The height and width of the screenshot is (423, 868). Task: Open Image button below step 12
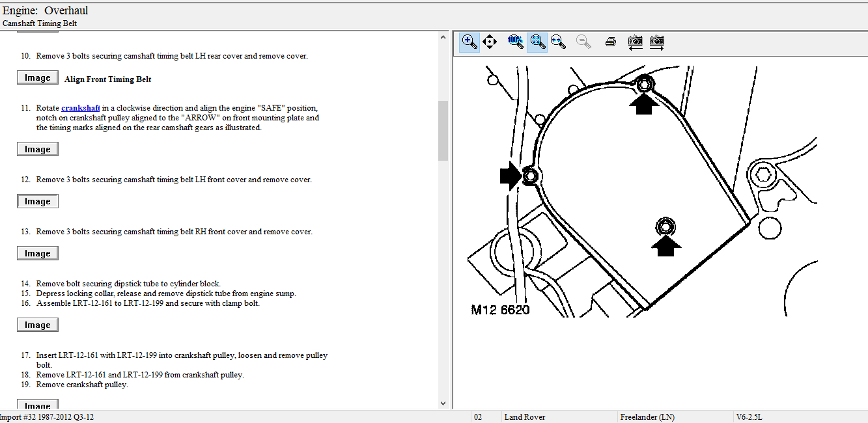pyautogui.click(x=37, y=202)
